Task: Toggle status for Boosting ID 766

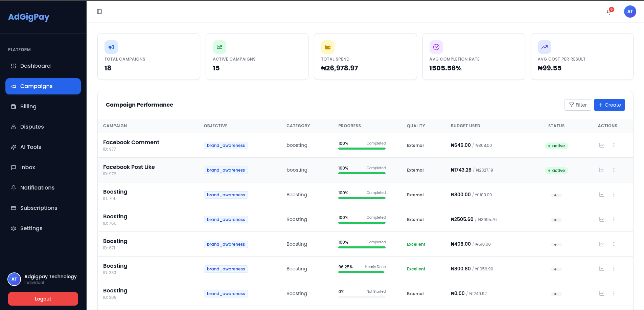Action: pyautogui.click(x=556, y=220)
